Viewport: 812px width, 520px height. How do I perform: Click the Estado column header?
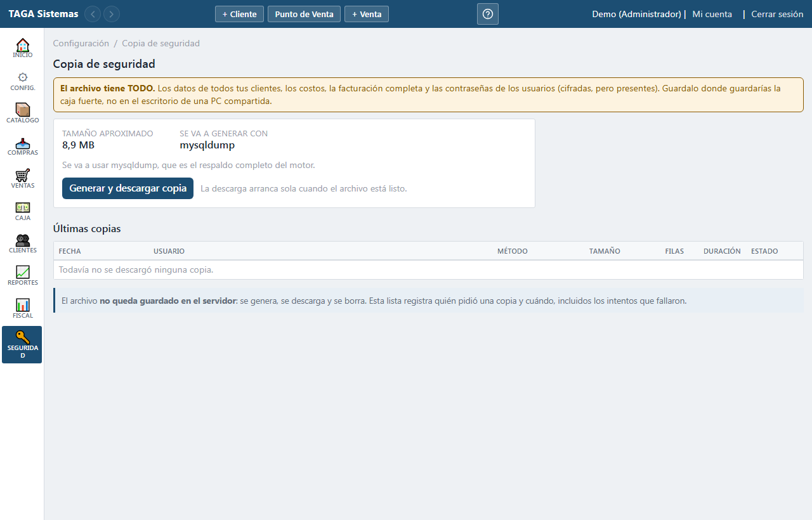pos(764,251)
